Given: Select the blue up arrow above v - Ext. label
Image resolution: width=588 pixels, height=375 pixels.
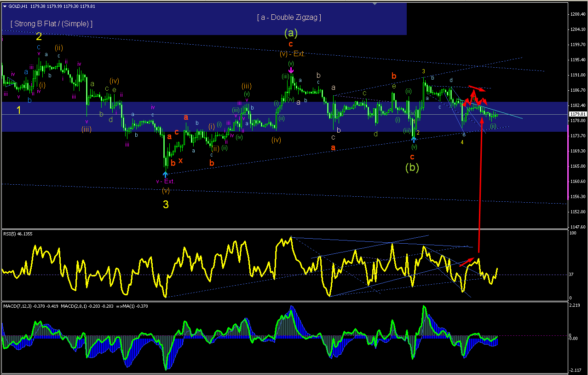Looking at the screenshot, I should coord(165,175).
